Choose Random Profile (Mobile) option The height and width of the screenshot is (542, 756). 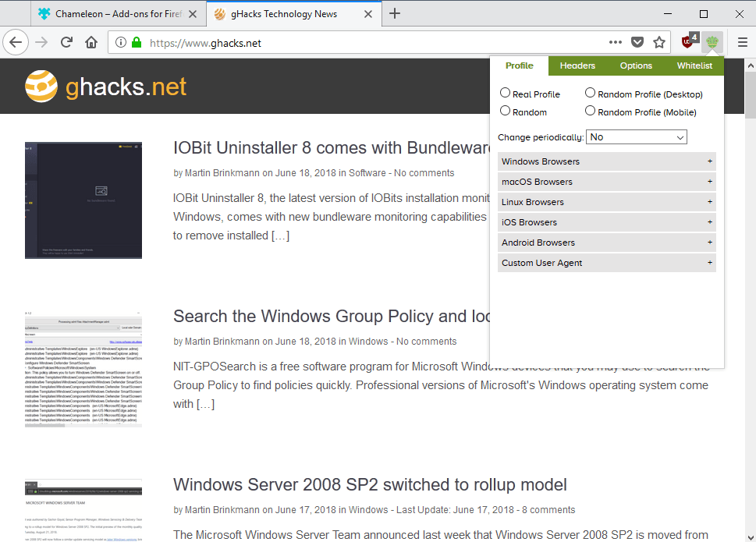[590, 111]
